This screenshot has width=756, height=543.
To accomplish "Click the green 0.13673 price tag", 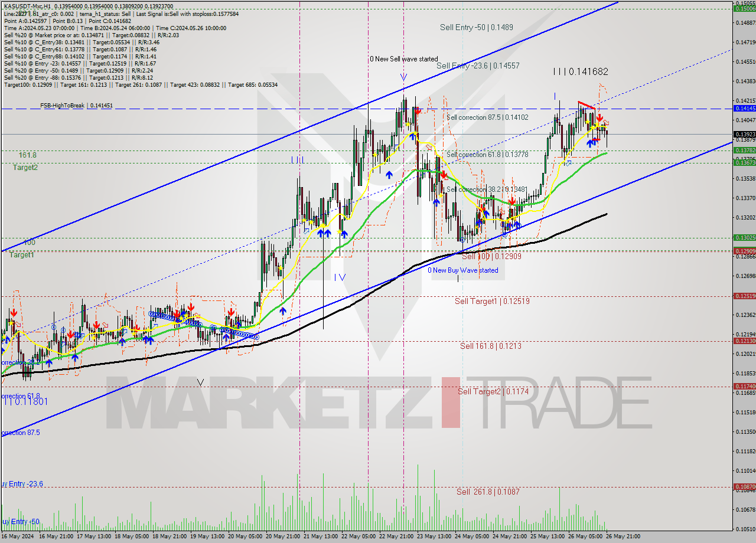I will tap(744, 162).
